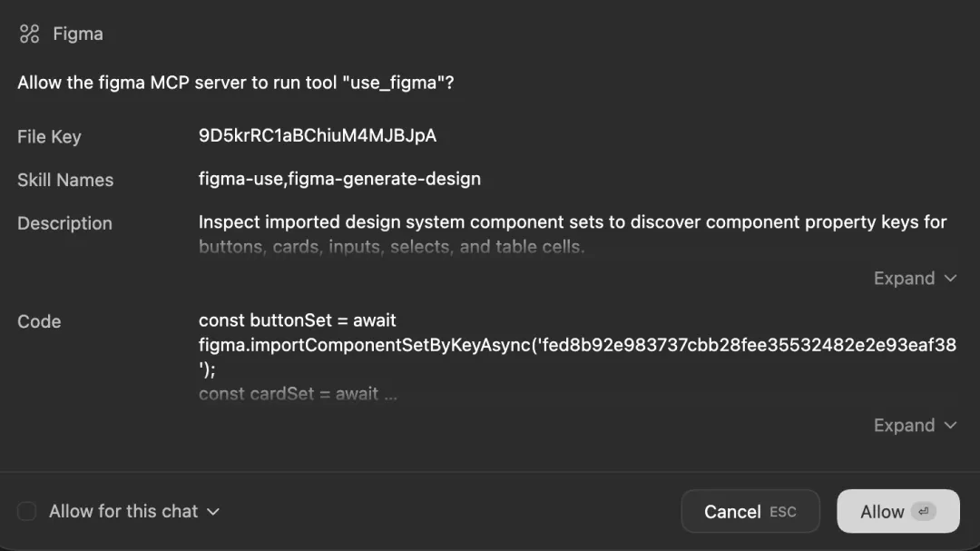Click the 'Description' field label
The width and height of the screenshot is (980, 551).
click(64, 223)
